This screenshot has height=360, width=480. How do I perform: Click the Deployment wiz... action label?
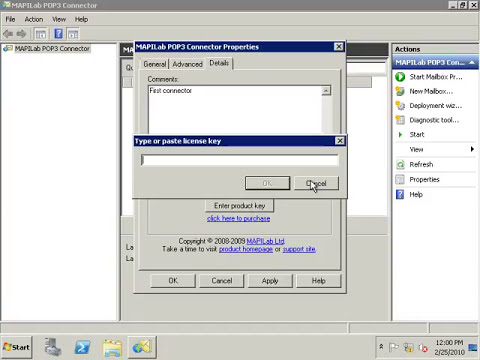436,106
